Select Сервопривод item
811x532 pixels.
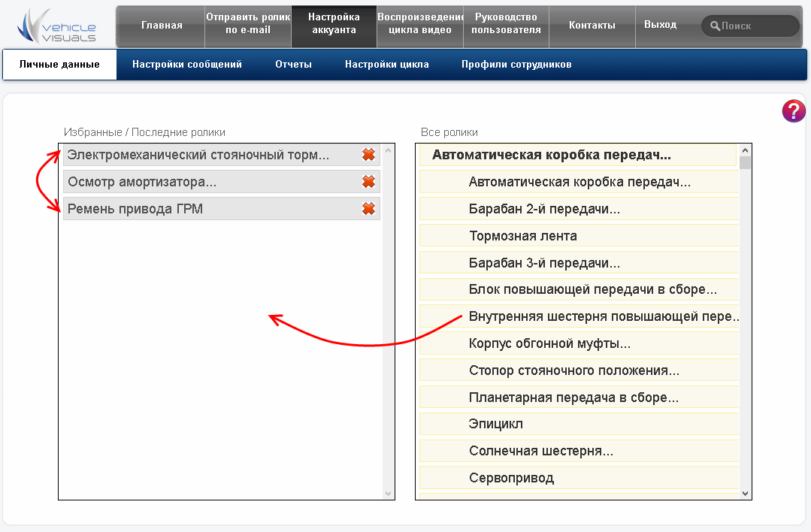580,478
